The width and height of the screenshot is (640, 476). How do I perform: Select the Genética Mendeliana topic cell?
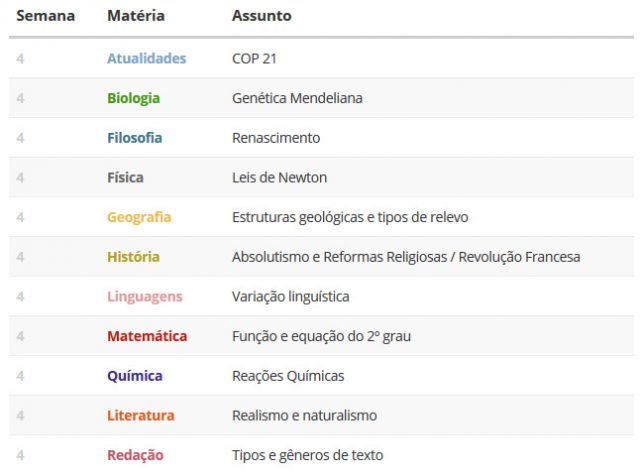297,98
